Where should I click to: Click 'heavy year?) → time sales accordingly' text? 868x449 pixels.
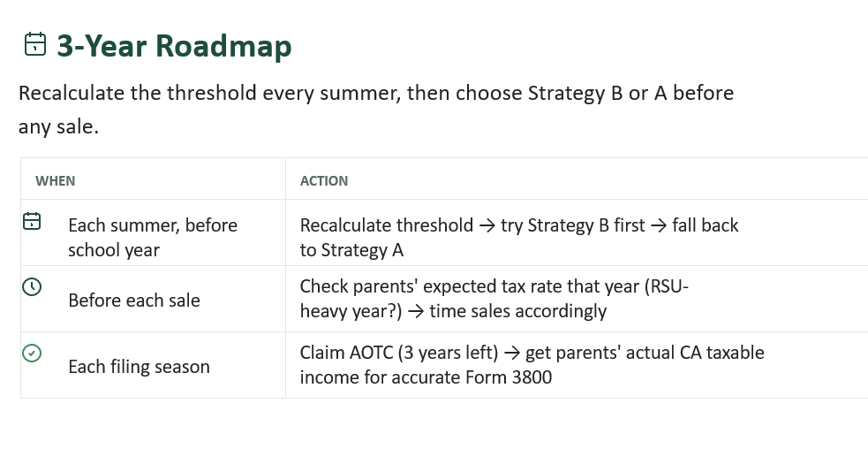(x=453, y=311)
